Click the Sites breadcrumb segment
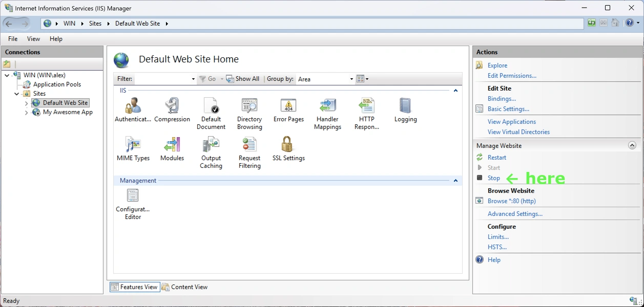The width and height of the screenshot is (644, 307). click(x=95, y=24)
